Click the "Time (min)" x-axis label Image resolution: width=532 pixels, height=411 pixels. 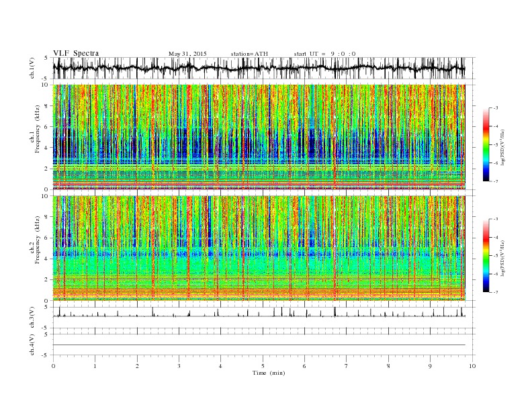tap(269, 373)
